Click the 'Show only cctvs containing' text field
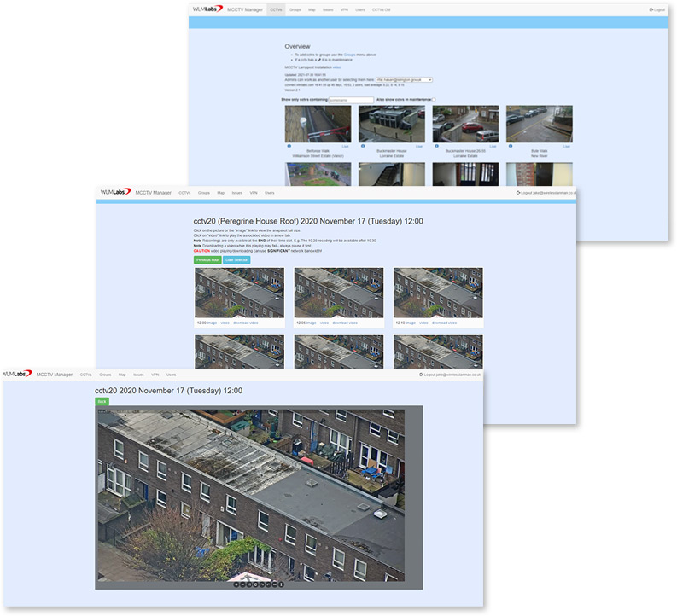 tap(351, 100)
